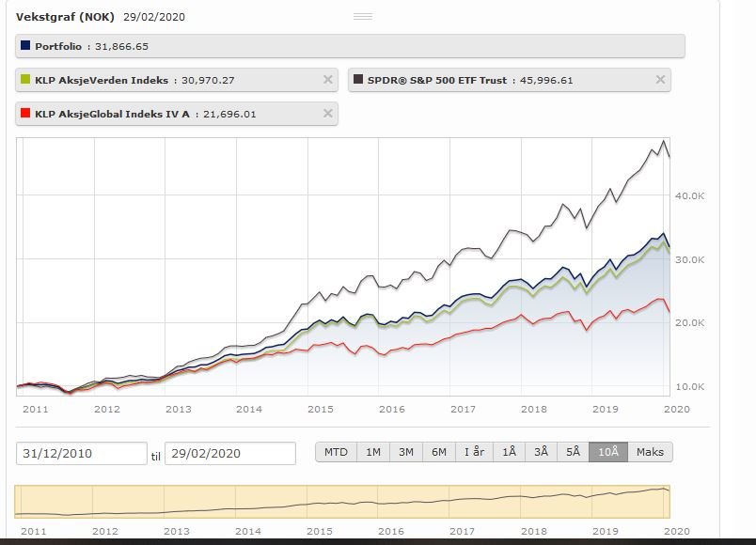Click the yellow range selector overview strip
Viewport: 756px width, 545px height.
tap(342, 502)
